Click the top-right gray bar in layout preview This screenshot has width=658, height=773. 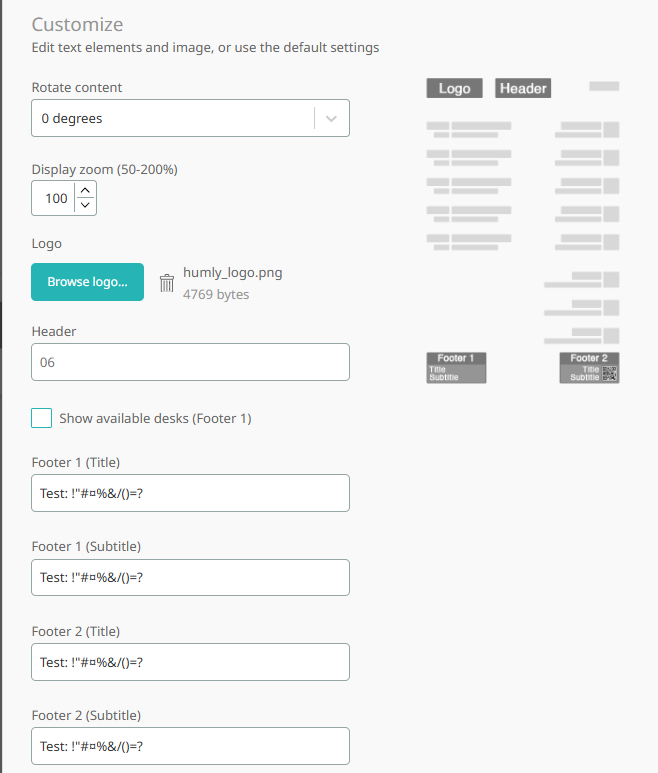click(604, 86)
